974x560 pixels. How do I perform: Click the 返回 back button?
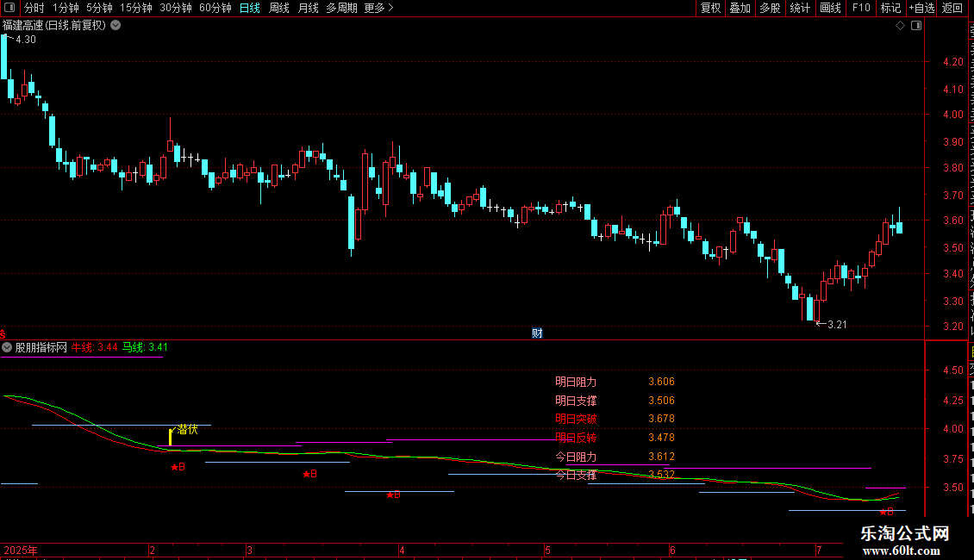(x=952, y=8)
